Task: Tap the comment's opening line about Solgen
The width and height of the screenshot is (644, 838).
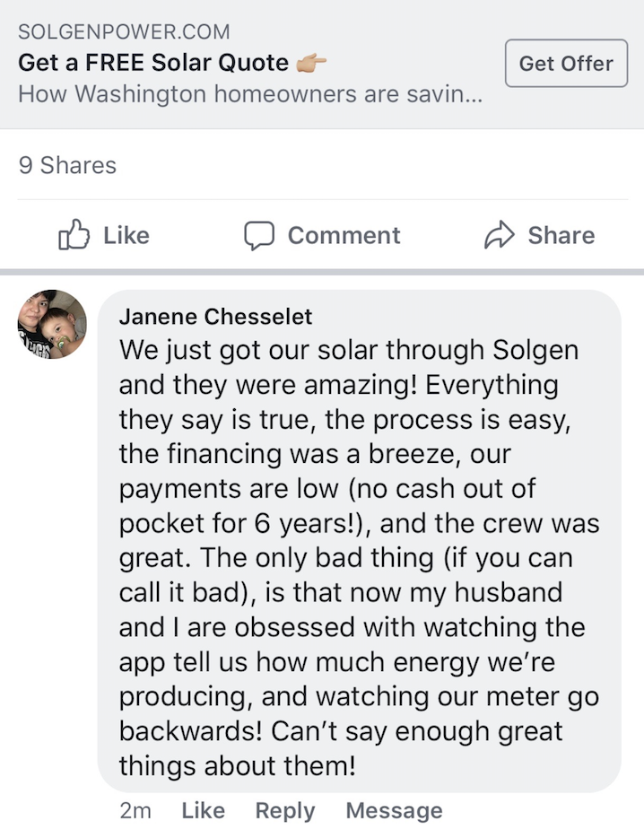Action: (x=348, y=350)
